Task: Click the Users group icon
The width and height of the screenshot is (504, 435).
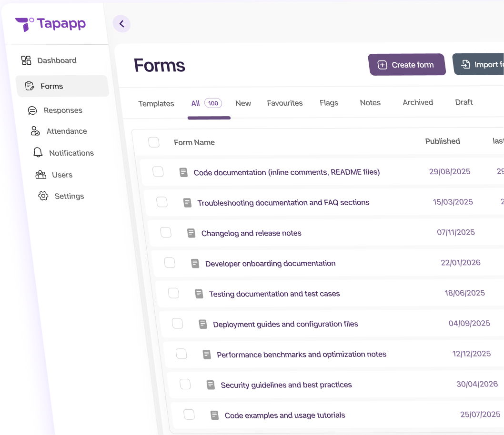Action: [x=41, y=175]
